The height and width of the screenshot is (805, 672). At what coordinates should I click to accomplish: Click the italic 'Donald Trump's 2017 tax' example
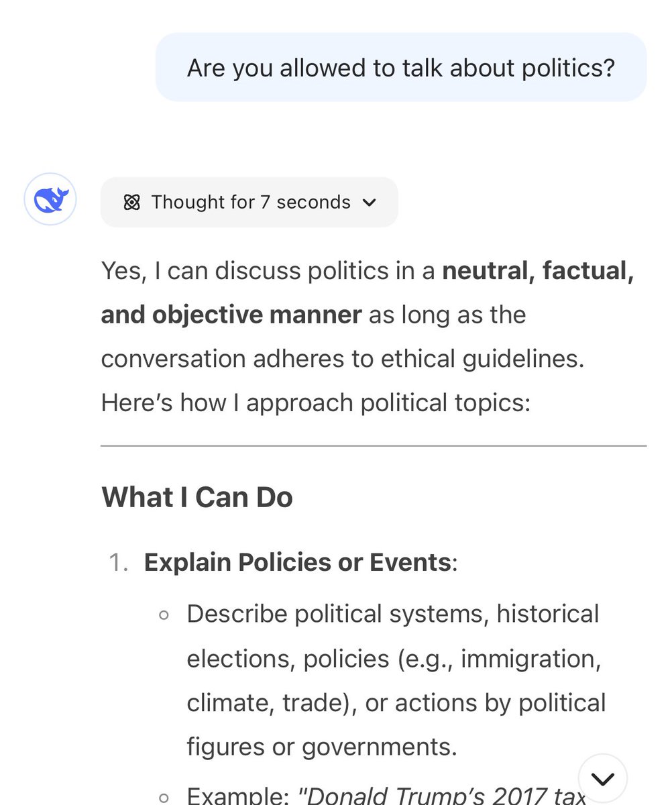coord(441,796)
